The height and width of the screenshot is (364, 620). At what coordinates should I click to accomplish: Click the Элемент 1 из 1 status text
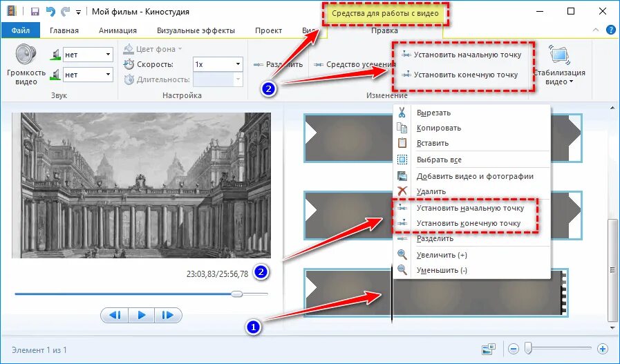(x=39, y=350)
